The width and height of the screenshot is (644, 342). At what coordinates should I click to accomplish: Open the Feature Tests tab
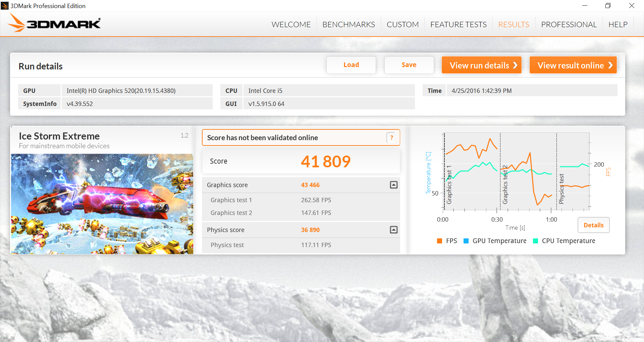click(x=458, y=24)
